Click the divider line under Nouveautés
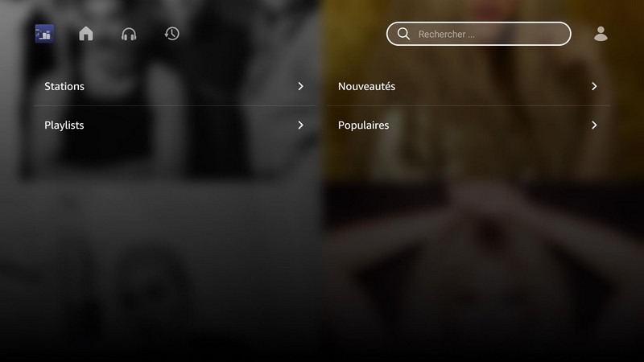Image resolution: width=644 pixels, height=362 pixels. (469, 106)
